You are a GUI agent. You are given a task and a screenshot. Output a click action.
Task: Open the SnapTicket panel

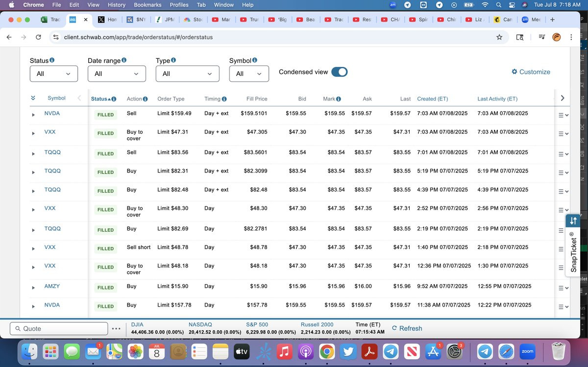tap(573, 246)
